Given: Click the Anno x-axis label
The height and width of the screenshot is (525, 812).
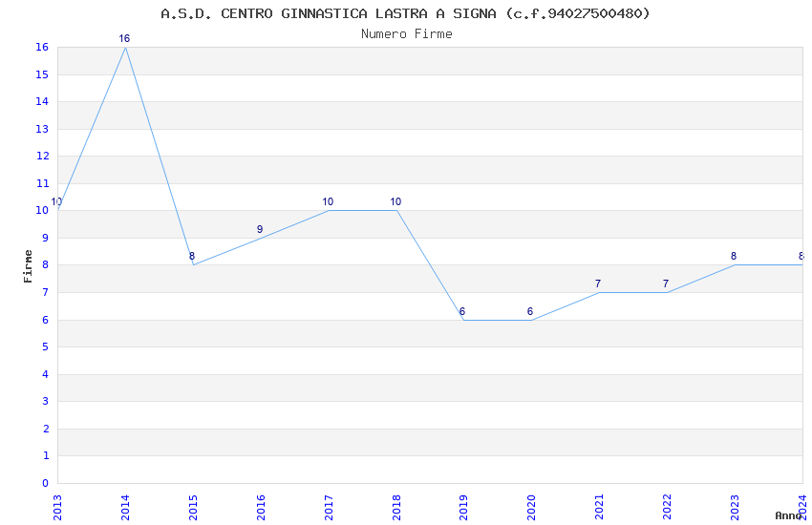Looking at the screenshot, I should tap(788, 515).
